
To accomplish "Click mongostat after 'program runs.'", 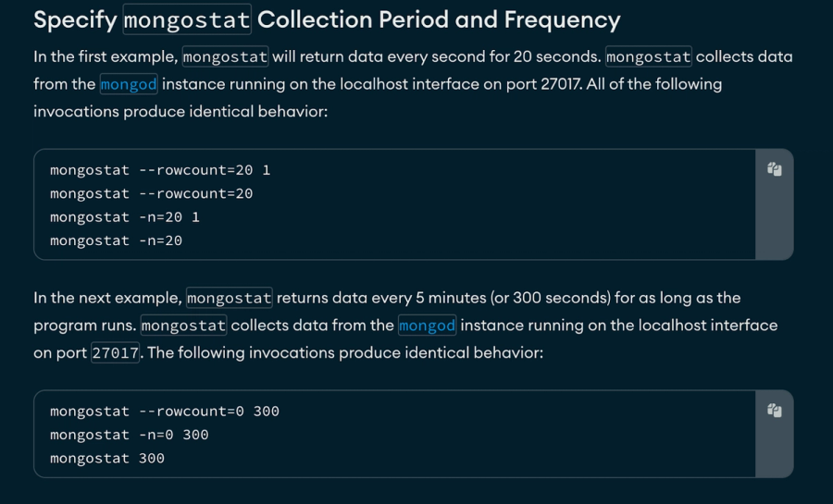I will tap(183, 326).
